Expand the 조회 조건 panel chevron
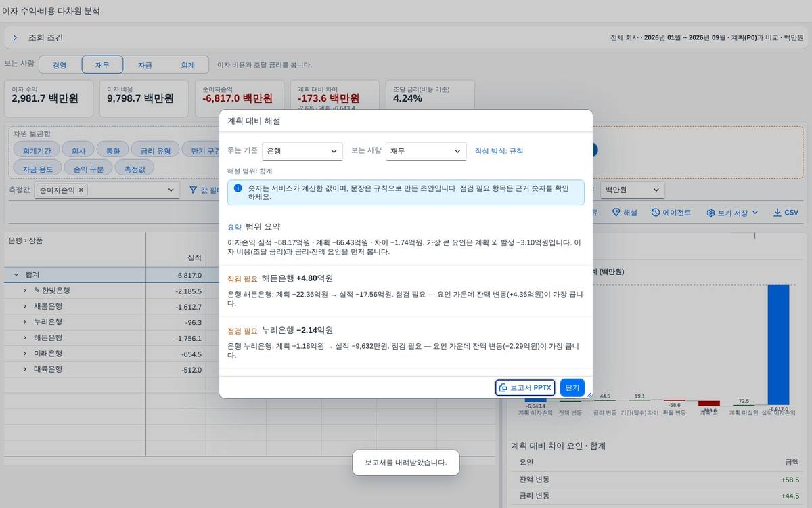Image resolution: width=812 pixels, height=508 pixels. [x=15, y=38]
